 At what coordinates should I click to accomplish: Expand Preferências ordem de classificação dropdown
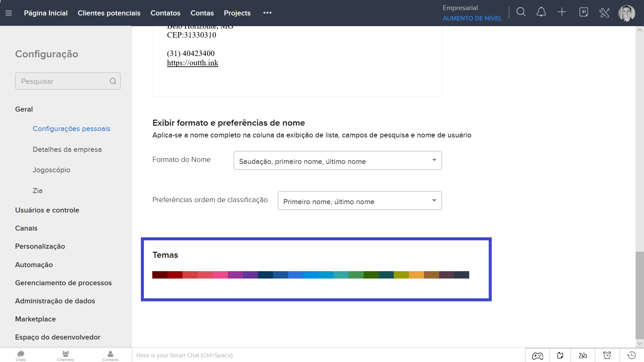pos(360,201)
